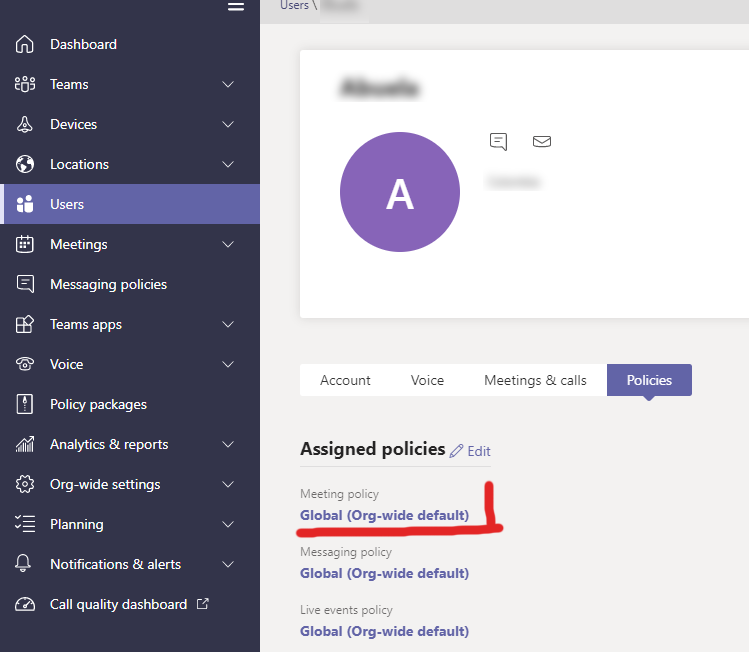Viewport: 749px width, 652px height.
Task: Expand Notifications & alerts chevron
Action: (x=228, y=564)
